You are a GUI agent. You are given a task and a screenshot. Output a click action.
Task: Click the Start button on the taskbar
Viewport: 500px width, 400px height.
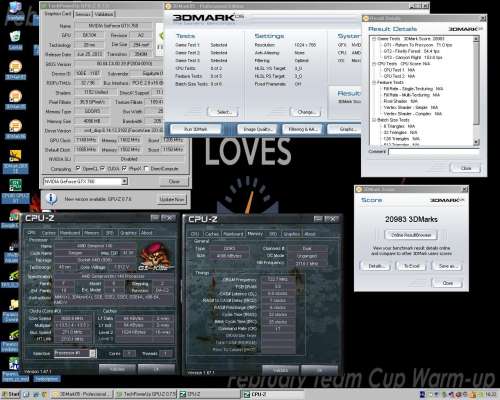point(10,394)
